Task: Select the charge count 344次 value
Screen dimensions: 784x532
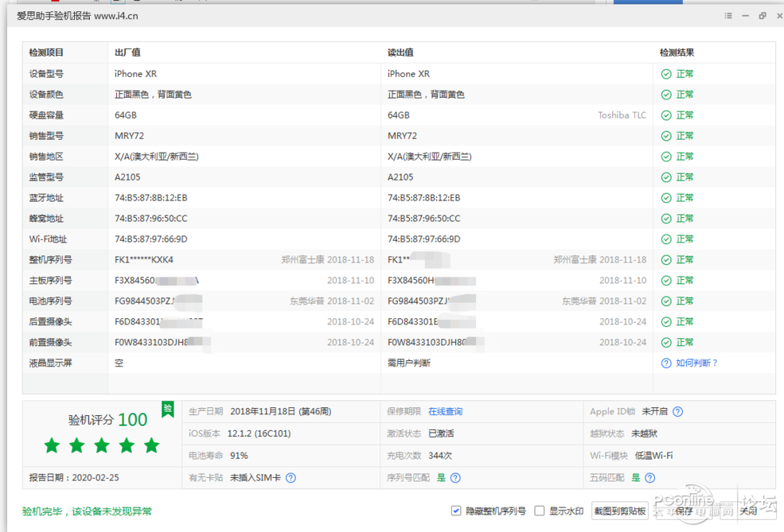Action: (x=440, y=456)
